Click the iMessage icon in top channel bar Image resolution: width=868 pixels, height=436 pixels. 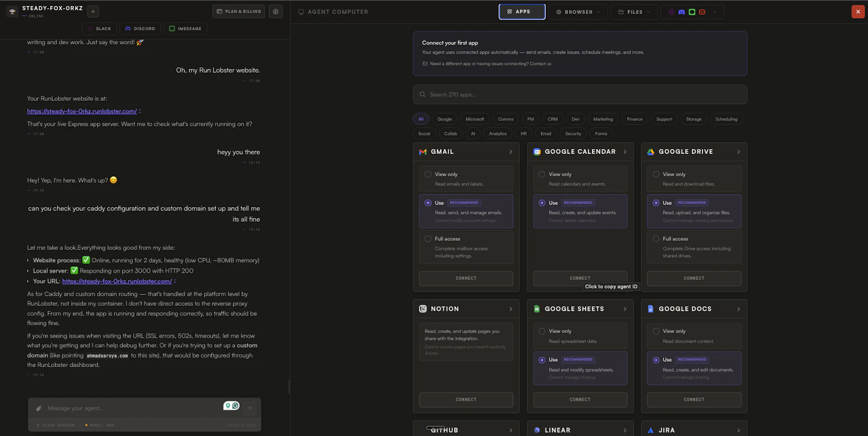pyautogui.click(x=692, y=12)
